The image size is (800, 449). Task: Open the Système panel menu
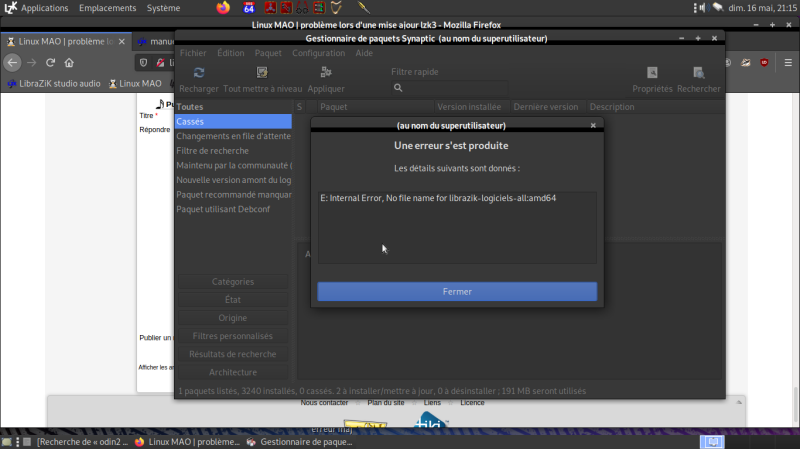tap(163, 8)
